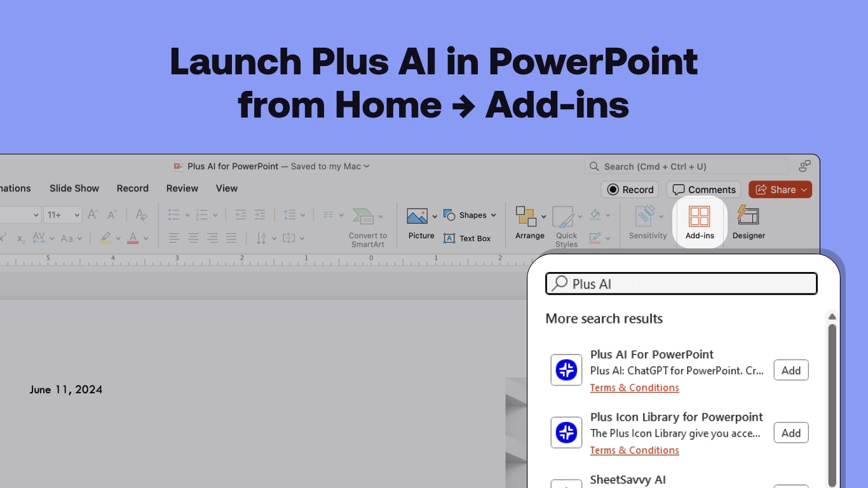Center the paragraph text
The image size is (868, 488).
coord(193,238)
